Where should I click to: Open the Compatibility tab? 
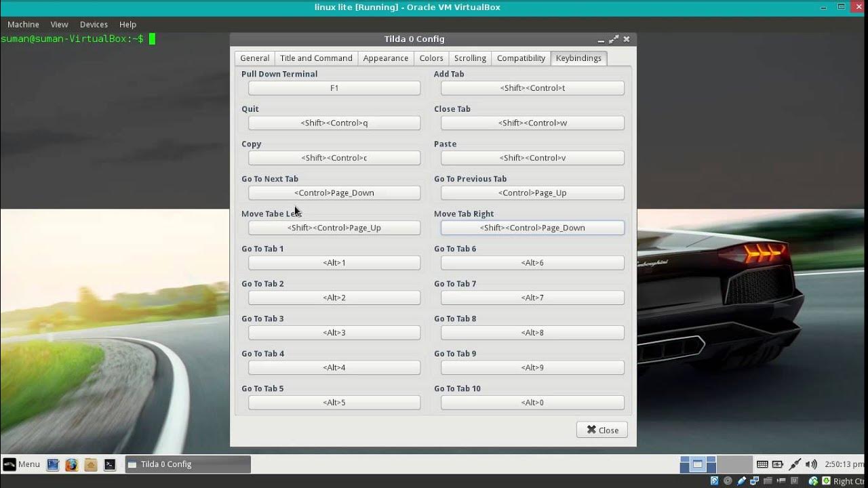pos(521,58)
